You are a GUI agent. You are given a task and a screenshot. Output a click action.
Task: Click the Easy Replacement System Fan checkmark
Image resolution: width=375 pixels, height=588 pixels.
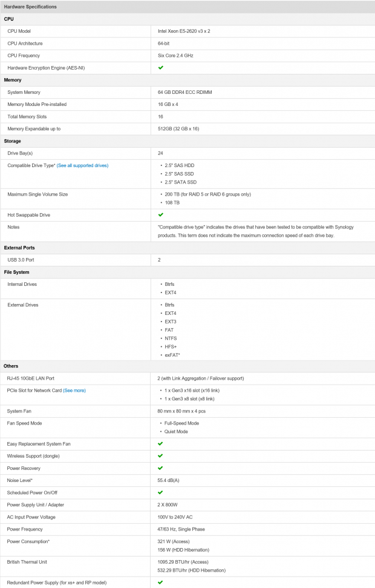click(x=160, y=444)
